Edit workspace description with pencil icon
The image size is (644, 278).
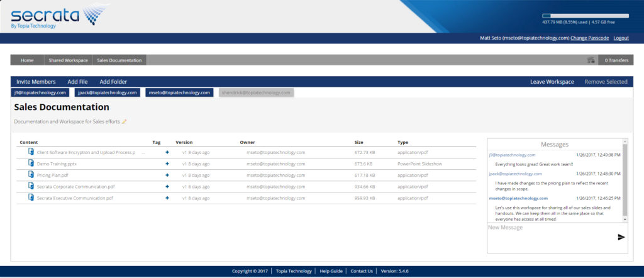click(x=124, y=121)
